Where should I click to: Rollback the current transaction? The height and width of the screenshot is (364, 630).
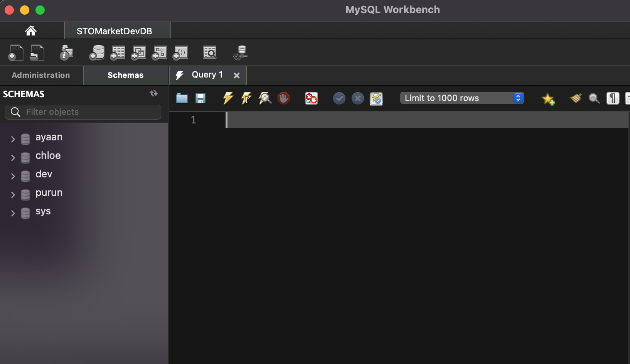358,98
